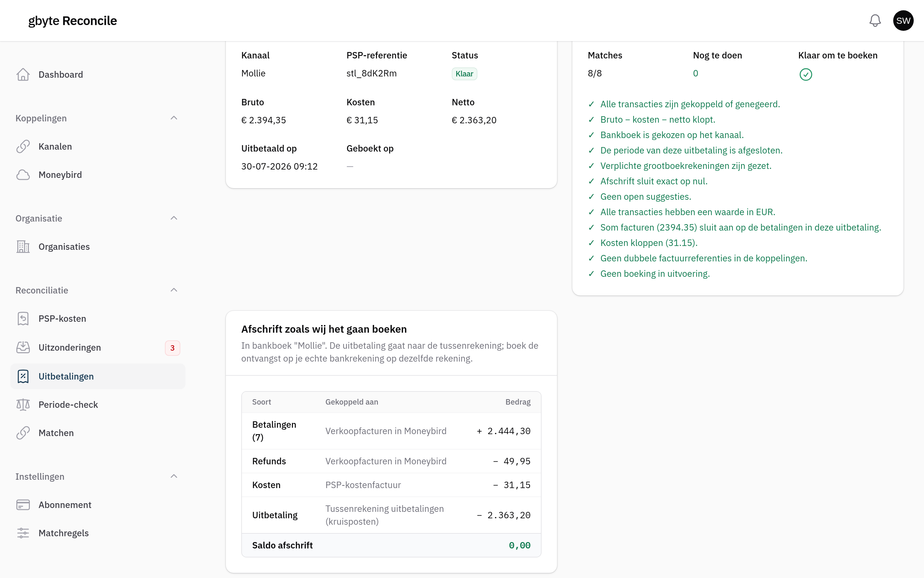Open the Matchregels settings page

98,533
